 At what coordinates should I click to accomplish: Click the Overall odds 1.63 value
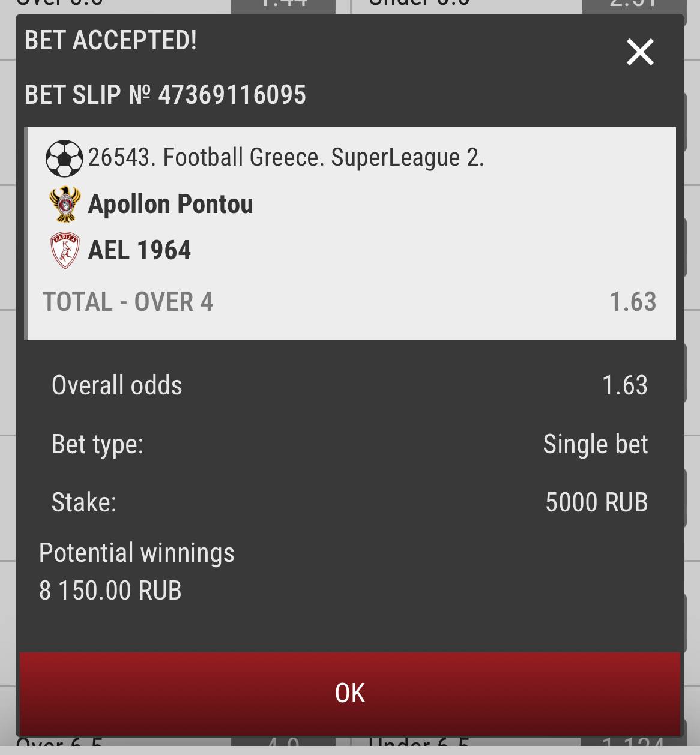[624, 385]
